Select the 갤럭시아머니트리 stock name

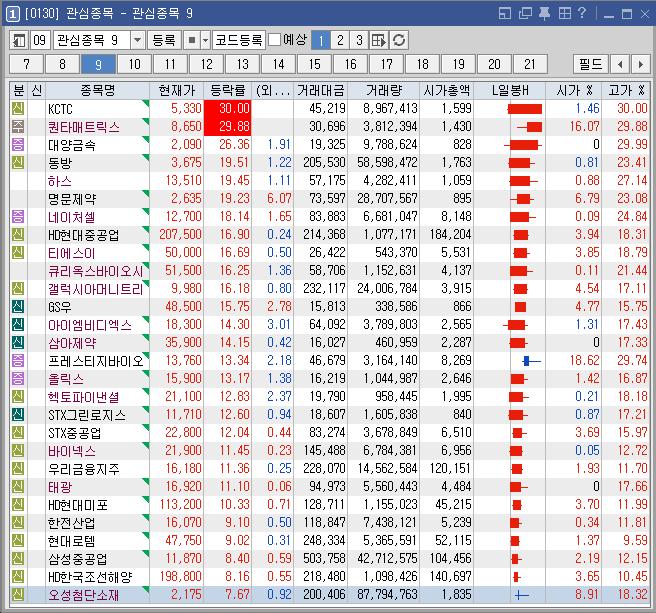click(96, 289)
